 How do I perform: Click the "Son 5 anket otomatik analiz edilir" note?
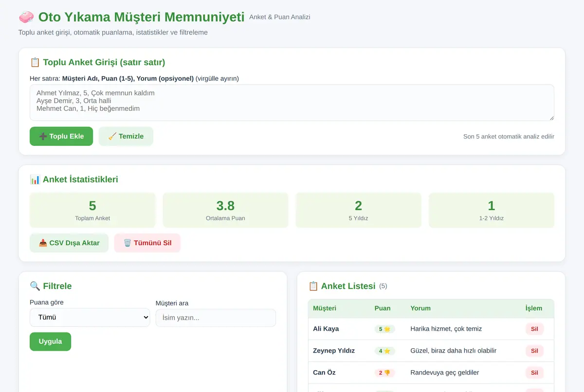(509, 137)
